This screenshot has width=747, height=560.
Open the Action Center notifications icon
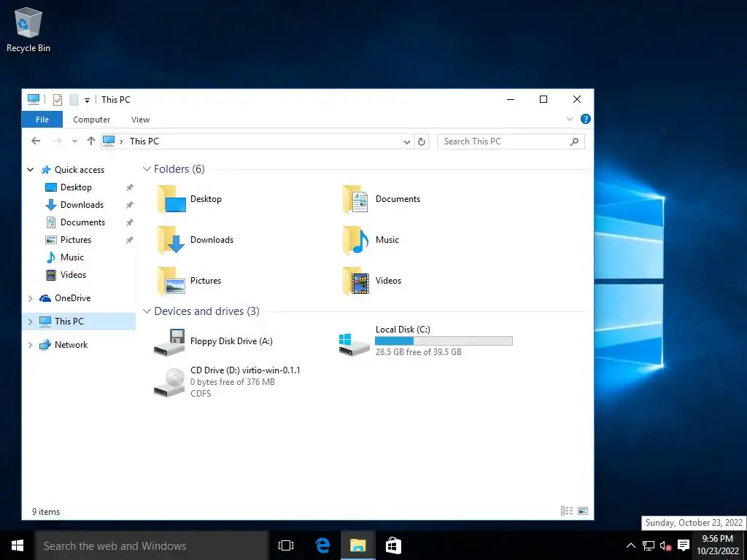click(684, 545)
